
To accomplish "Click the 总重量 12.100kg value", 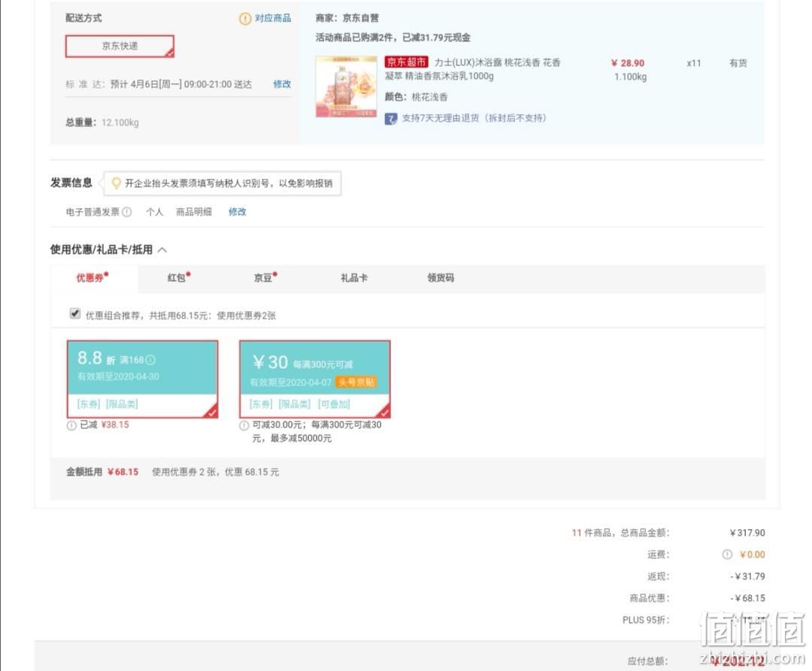I will coord(120,122).
